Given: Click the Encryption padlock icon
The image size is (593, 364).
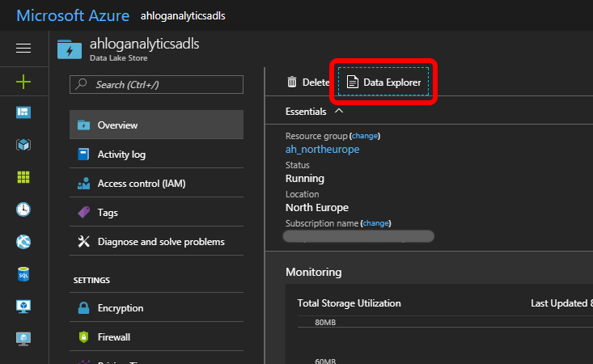Looking at the screenshot, I should click(x=83, y=308).
